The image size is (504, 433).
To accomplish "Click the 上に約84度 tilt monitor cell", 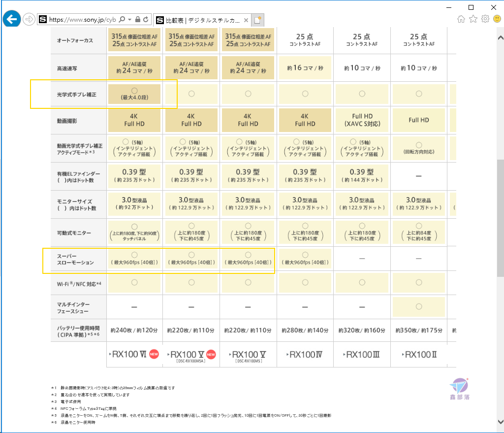I will tap(419, 233).
